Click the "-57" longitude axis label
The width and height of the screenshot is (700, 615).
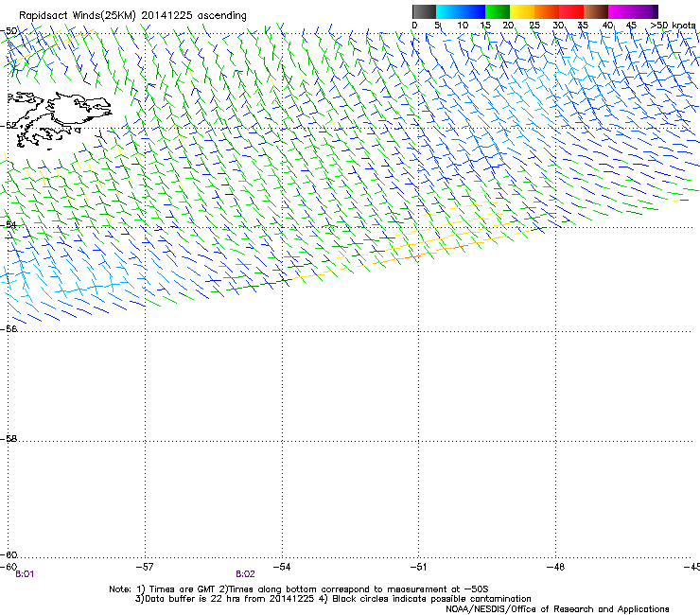pyautogui.click(x=144, y=567)
